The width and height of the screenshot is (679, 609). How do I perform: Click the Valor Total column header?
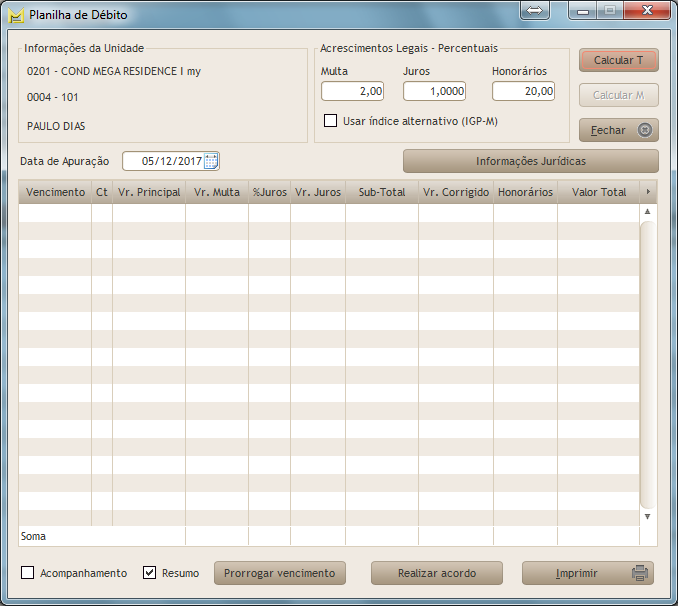tap(599, 192)
